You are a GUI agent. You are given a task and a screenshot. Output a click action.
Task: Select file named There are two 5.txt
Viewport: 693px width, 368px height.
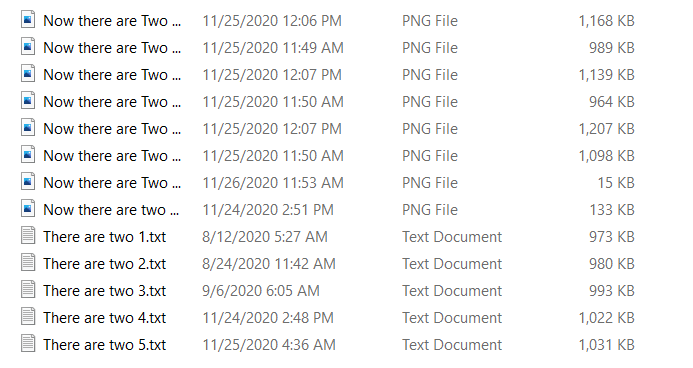tap(104, 345)
